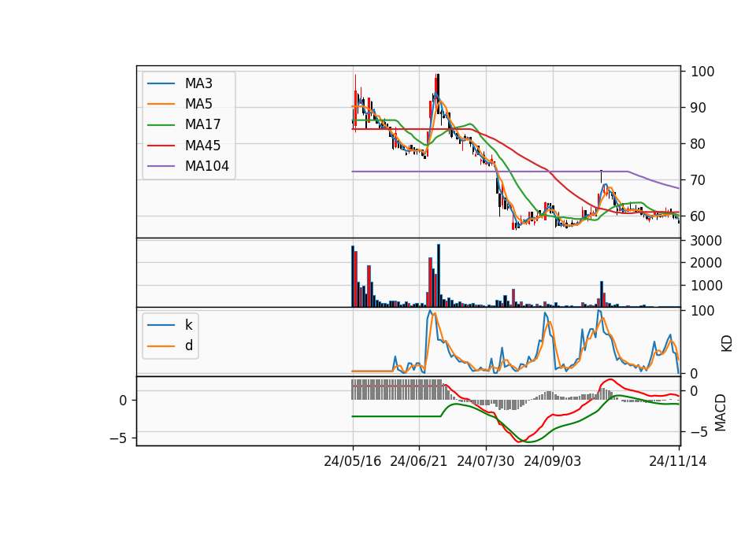Click the 1000 volume axis tick label

tap(706, 286)
